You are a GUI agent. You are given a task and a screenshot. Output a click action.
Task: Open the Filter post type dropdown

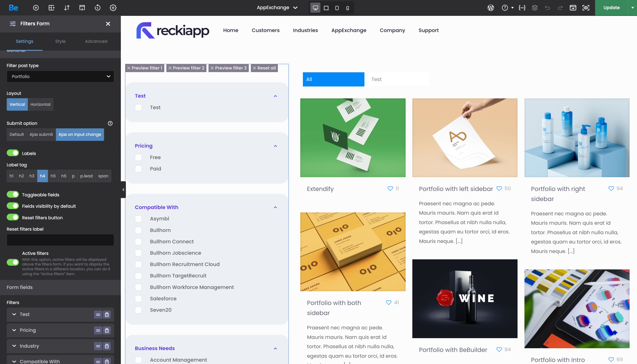pos(60,77)
